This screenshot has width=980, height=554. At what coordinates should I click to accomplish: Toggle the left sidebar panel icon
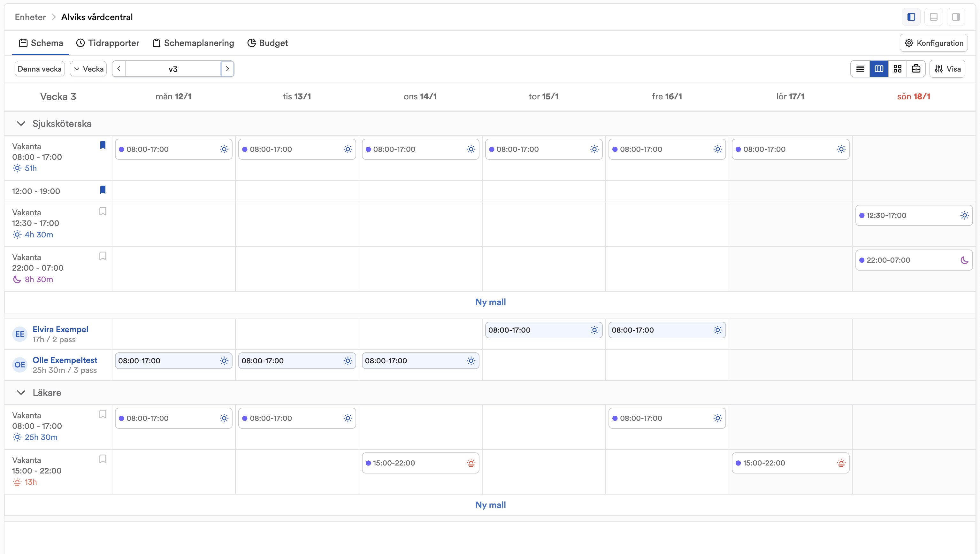click(911, 17)
